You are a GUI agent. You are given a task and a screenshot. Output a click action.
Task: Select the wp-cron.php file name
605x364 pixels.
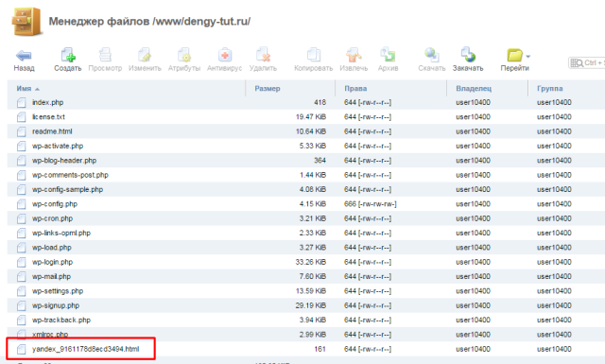click(52, 218)
